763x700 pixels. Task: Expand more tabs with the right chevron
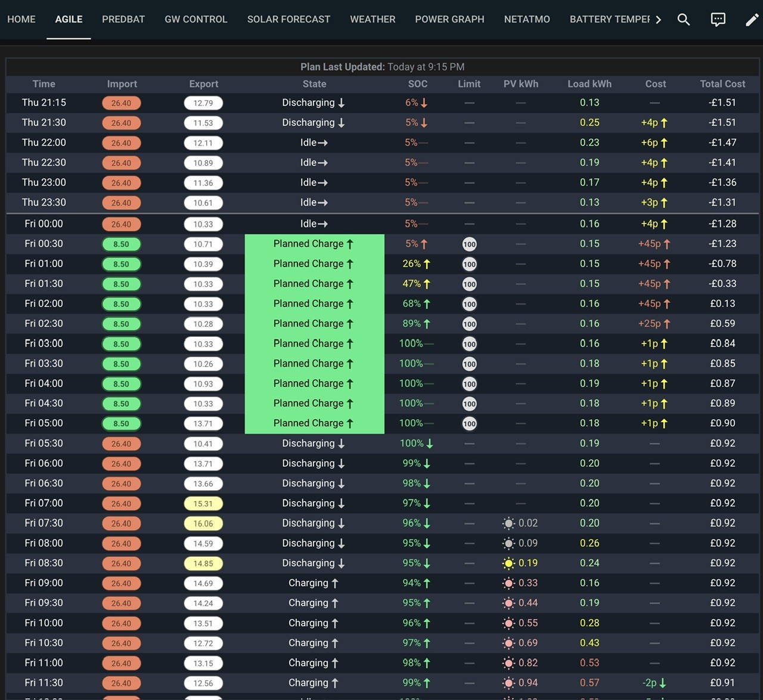(x=658, y=20)
